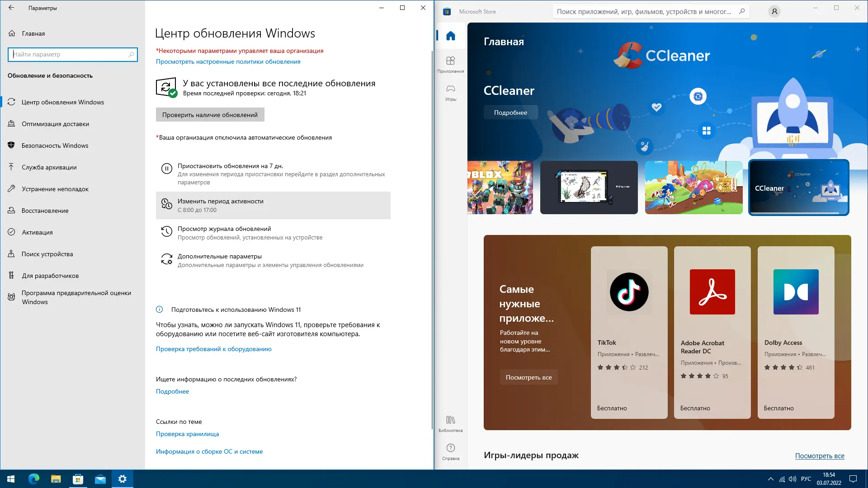Open the РУС language switcher in the tray
The image size is (868, 488).
point(806,479)
